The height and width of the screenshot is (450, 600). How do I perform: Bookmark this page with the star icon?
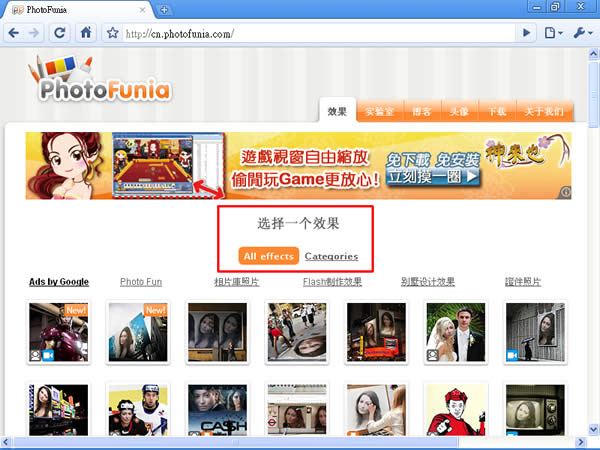[x=112, y=33]
